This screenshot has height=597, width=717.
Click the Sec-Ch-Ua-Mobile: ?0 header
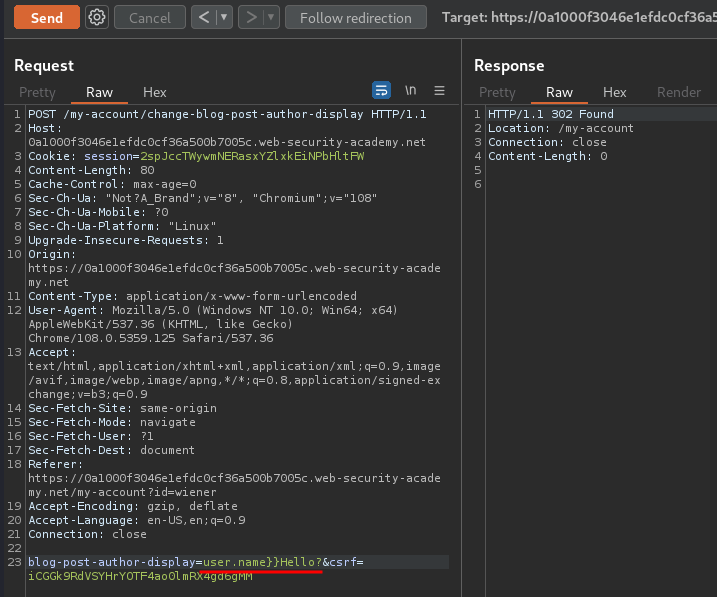pos(98,212)
